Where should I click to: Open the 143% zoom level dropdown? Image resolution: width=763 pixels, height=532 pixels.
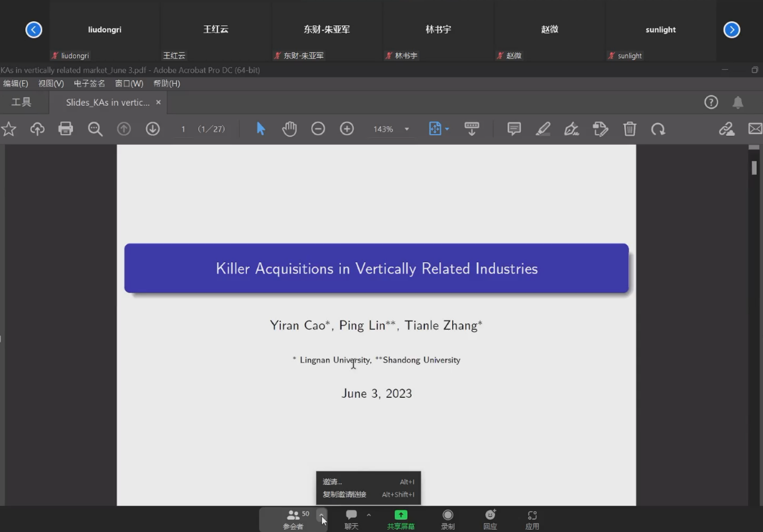pos(406,129)
